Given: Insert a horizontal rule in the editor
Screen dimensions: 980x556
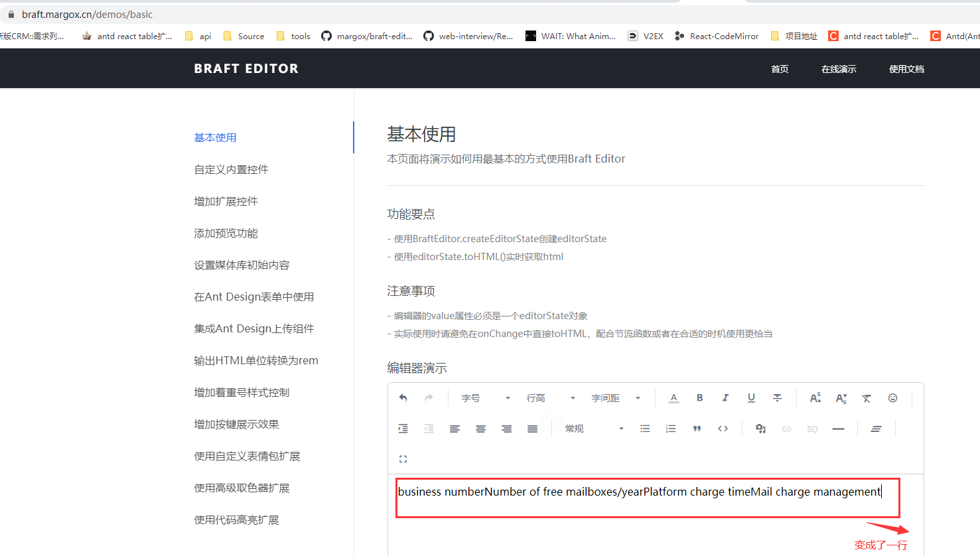Looking at the screenshot, I should [x=838, y=428].
